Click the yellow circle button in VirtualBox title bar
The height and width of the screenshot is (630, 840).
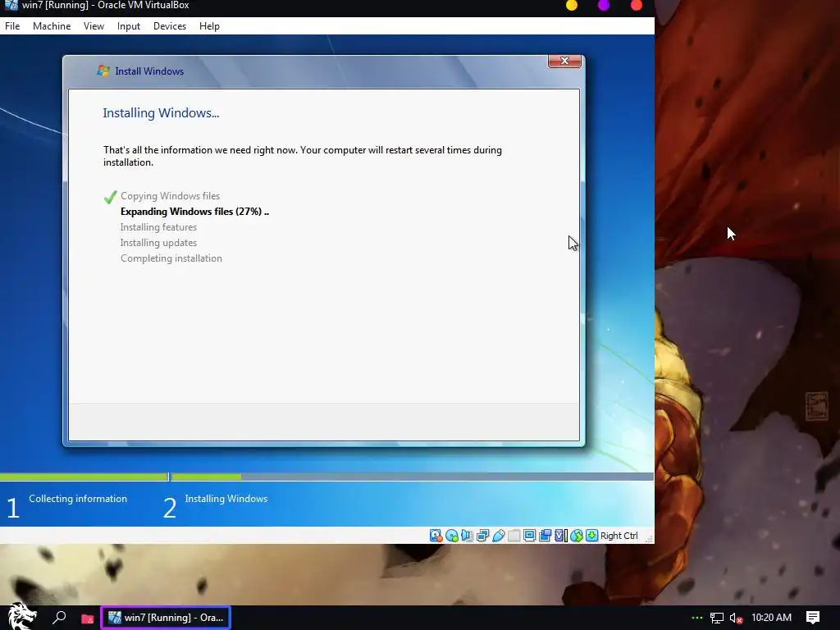pyautogui.click(x=572, y=6)
